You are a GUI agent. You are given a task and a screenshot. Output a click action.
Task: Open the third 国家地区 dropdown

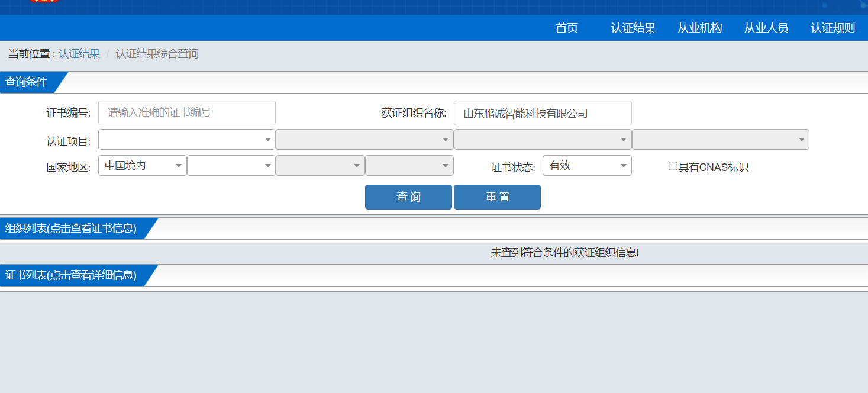[320, 166]
